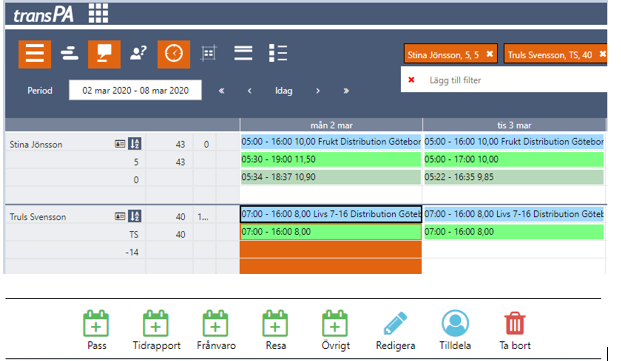Select the staggered bars Gantt icon

tap(69, 53)
